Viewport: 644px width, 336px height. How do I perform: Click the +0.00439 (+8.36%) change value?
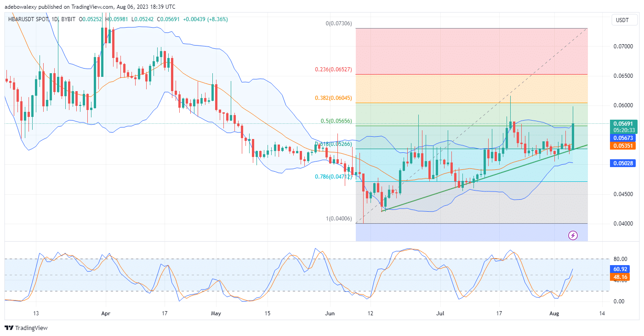click(205, 19)
